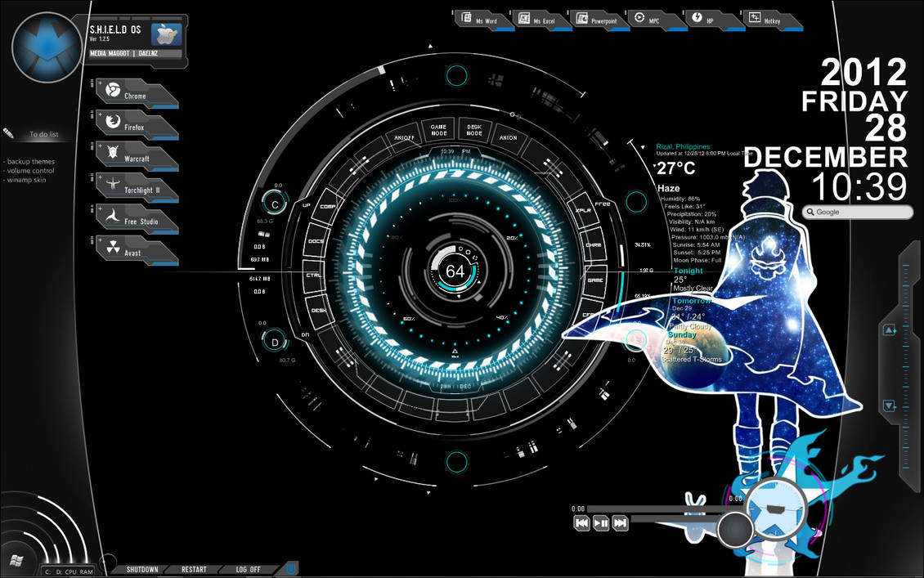Select the CHRM segment on the dial
The width and height of the screenshot is (924, 578).
coord(594,245)
